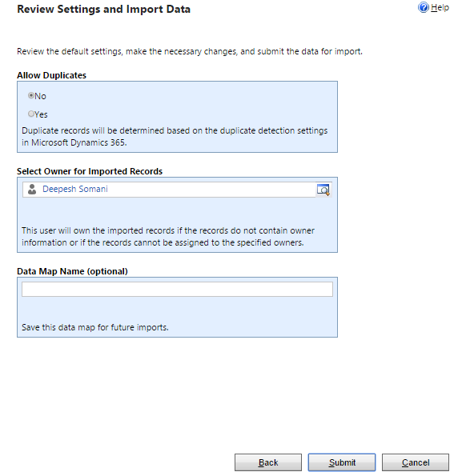Click the blue Help question mark icon
Viewport: 462px width, 476px height.
[x=423, y=7]
